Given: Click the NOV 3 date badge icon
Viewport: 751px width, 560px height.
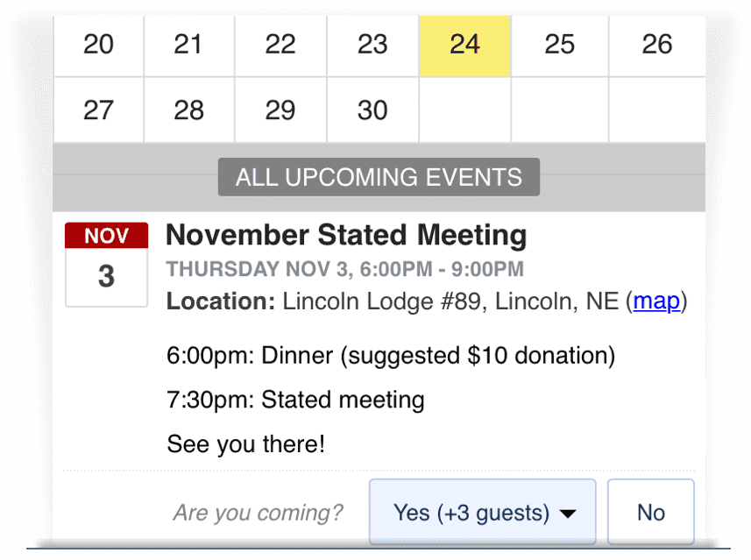Looking at the screenshot, I should 106,264.
